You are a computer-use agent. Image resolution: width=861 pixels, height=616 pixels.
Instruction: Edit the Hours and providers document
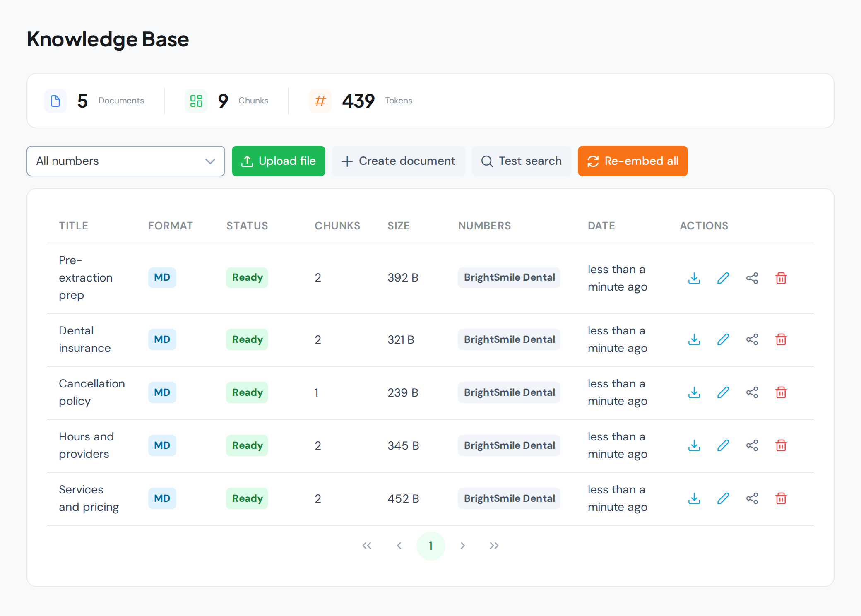(723, 445)
